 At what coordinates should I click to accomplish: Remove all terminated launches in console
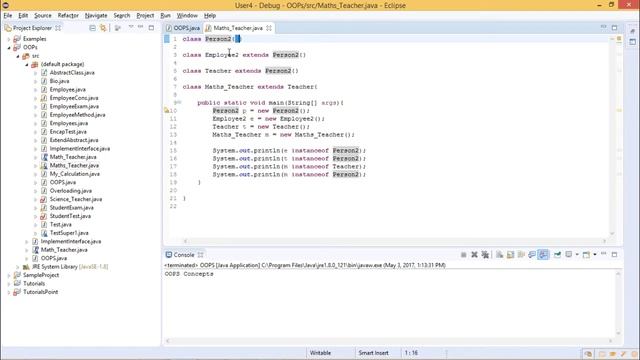point(485,255)
